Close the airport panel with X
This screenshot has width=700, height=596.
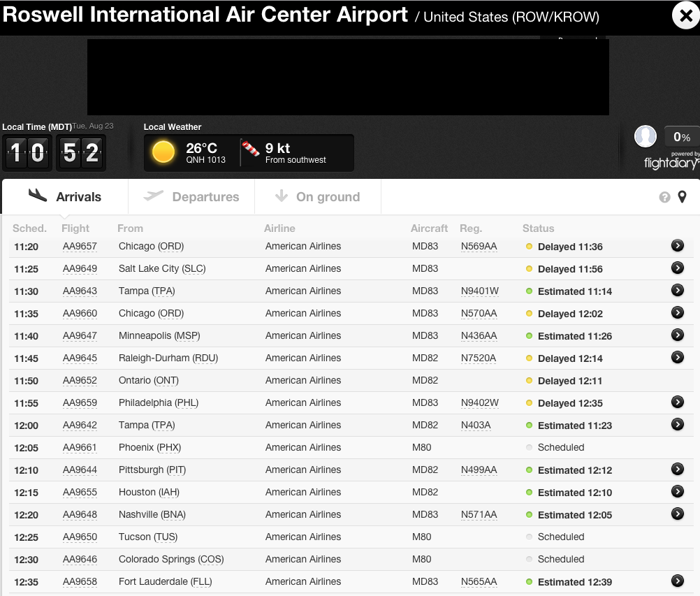pyautogui.click(x=686, y=16)
